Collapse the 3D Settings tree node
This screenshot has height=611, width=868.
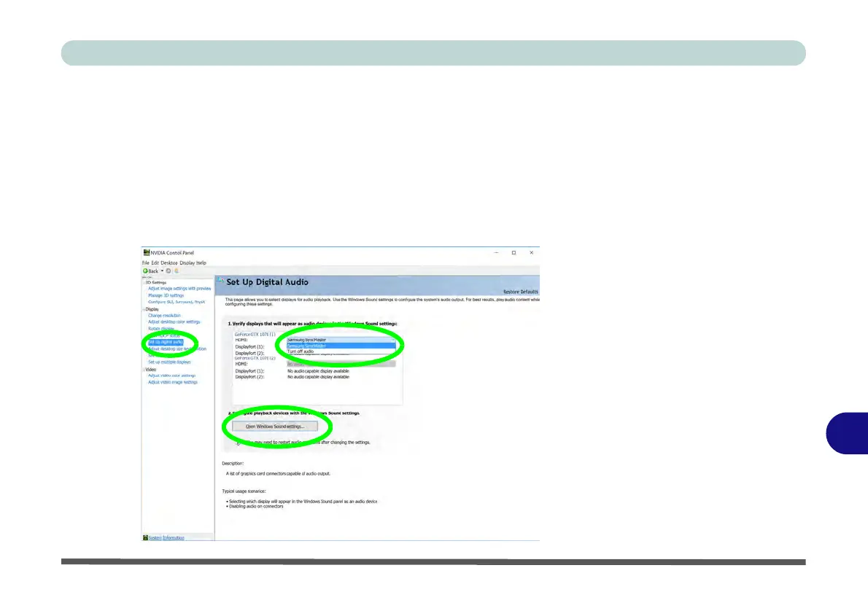[144, 282]
